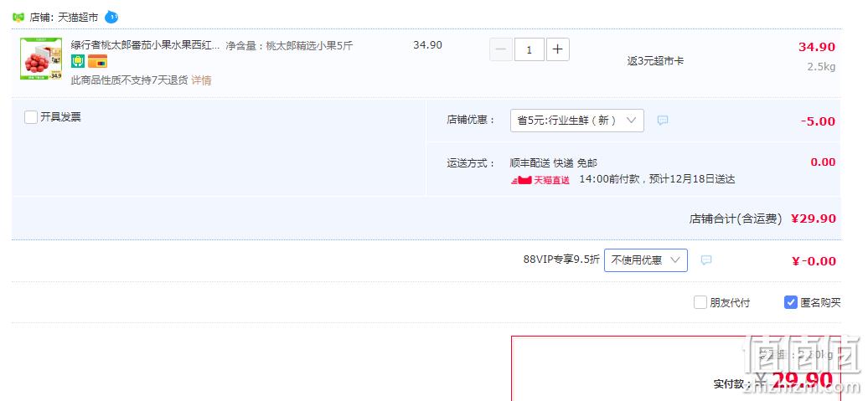Open the blue Wangwang chat icon

111,17
